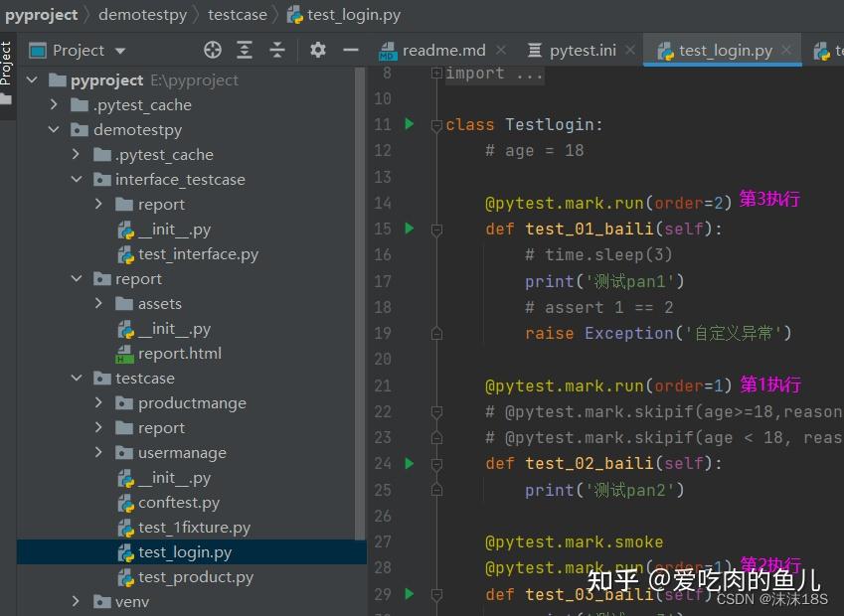Select Opened File using the crosshair locate icon
The image size is (844, 616).
(212, 49)
